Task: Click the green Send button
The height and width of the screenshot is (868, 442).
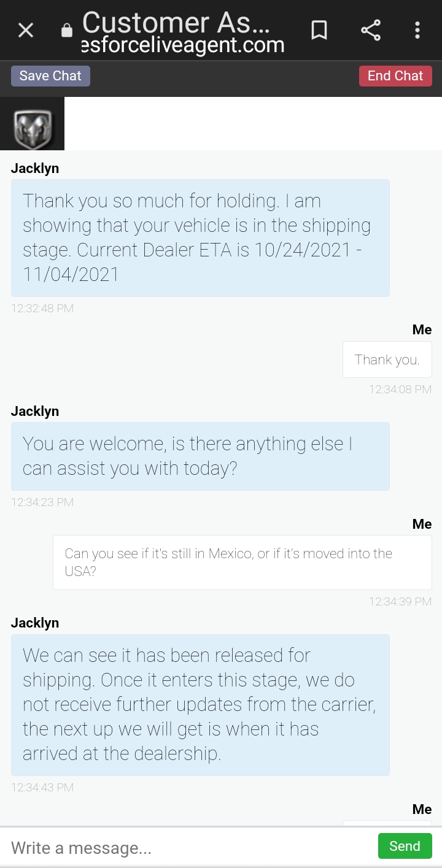Action: pos(405,846)
